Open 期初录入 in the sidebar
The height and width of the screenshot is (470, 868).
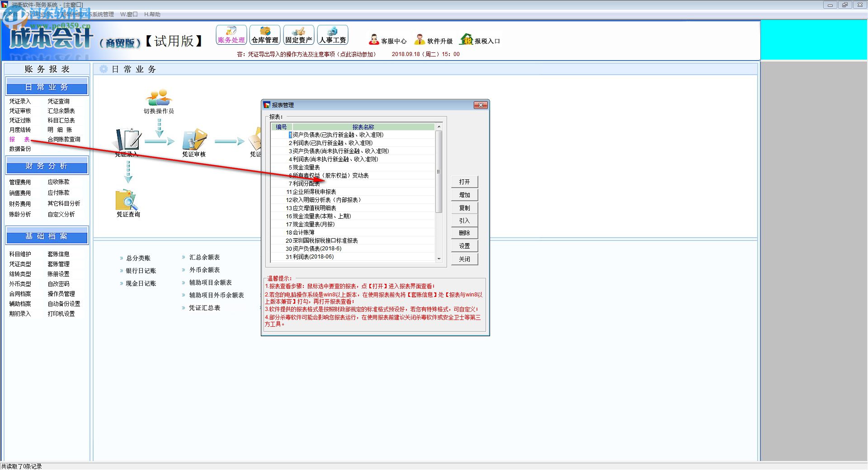tap(20, 314)
